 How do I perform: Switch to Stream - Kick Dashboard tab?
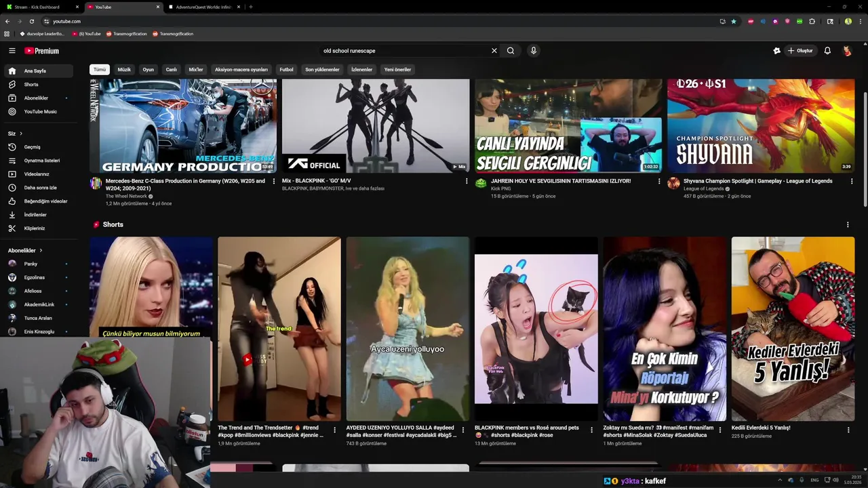click(x=42, y=7)
